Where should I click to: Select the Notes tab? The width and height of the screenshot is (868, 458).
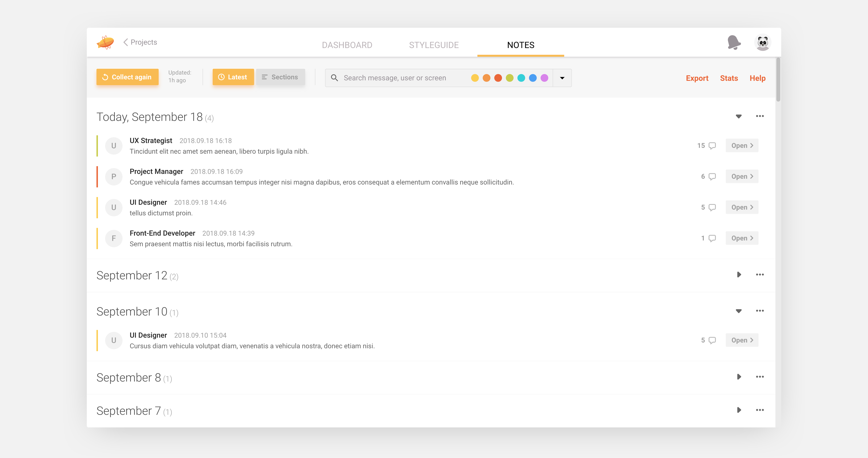pyautogui.click(x=521, y=45)
